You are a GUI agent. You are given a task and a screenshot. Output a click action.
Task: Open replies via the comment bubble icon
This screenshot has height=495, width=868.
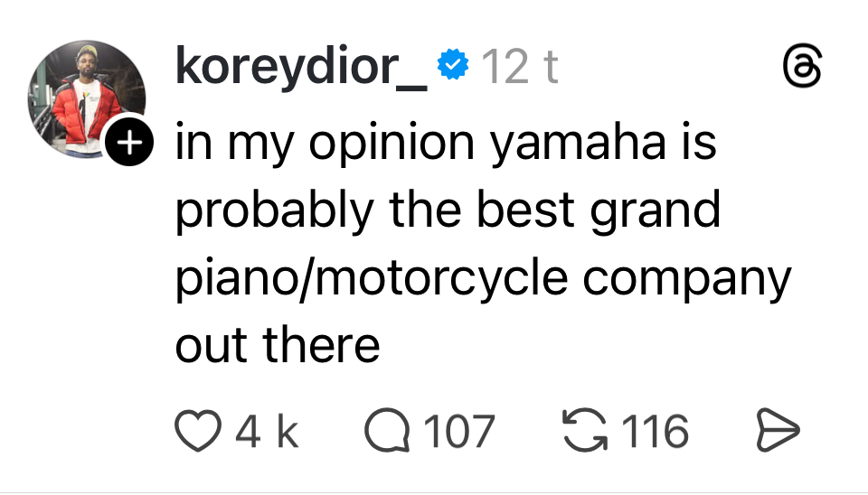(x=388, y=431)
